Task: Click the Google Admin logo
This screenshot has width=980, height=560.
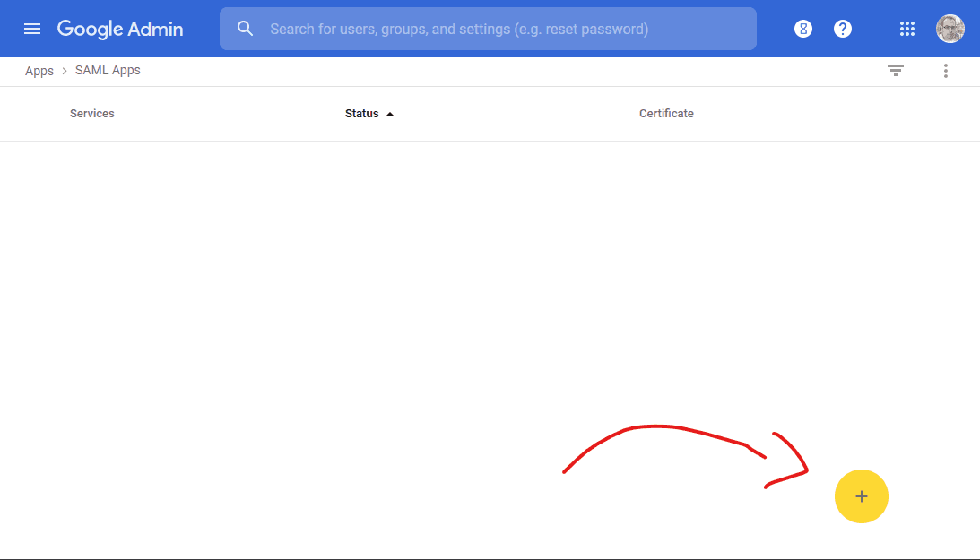Action: point(120,29)
